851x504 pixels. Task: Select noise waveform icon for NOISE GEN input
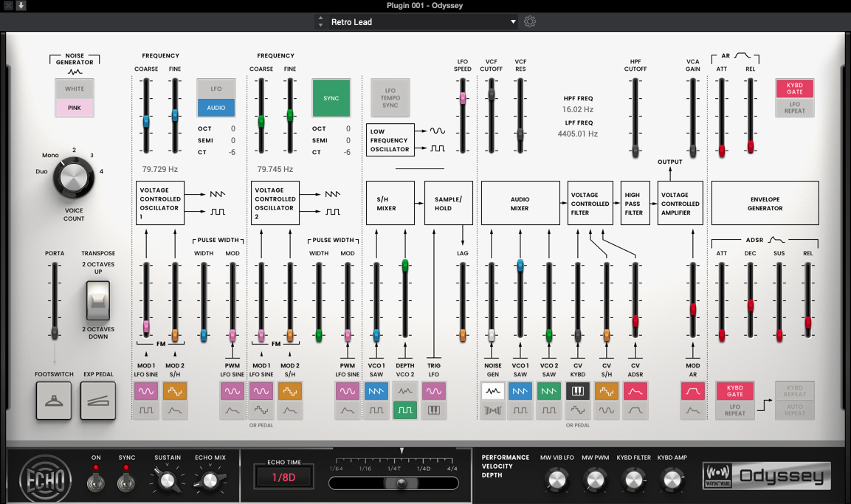[492, 390]
